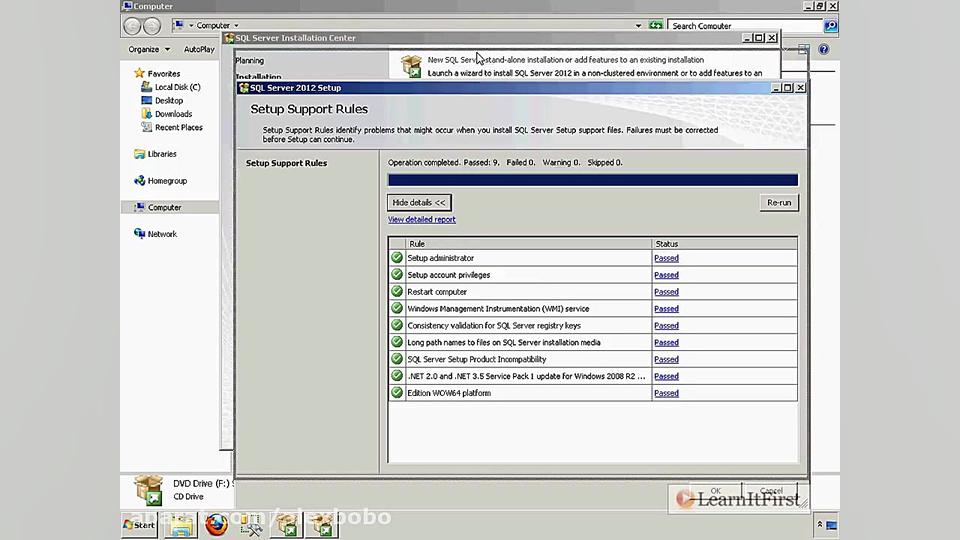Open Windows Explorer from taskbar
960x540 pixels.
coord(181,525)
